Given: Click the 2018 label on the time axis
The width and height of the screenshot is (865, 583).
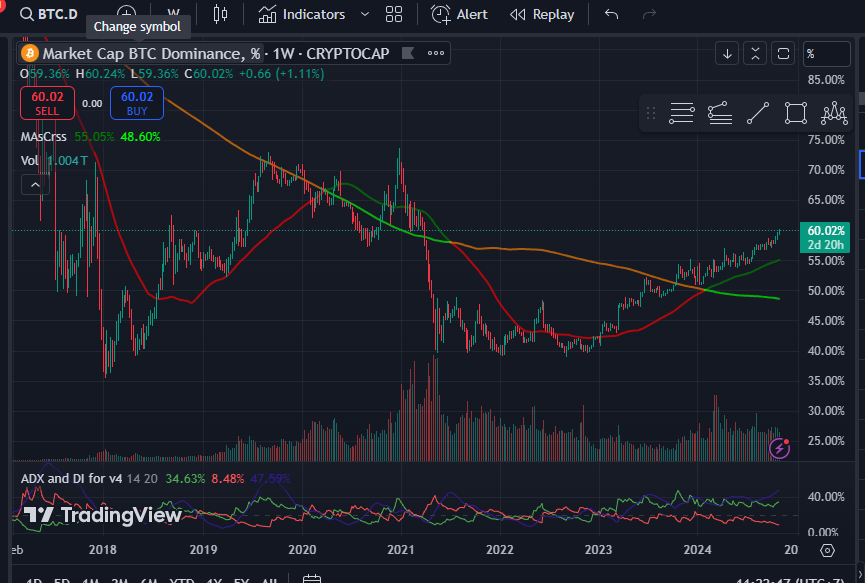Looking at the screenshot, I should tap(103, 549).
